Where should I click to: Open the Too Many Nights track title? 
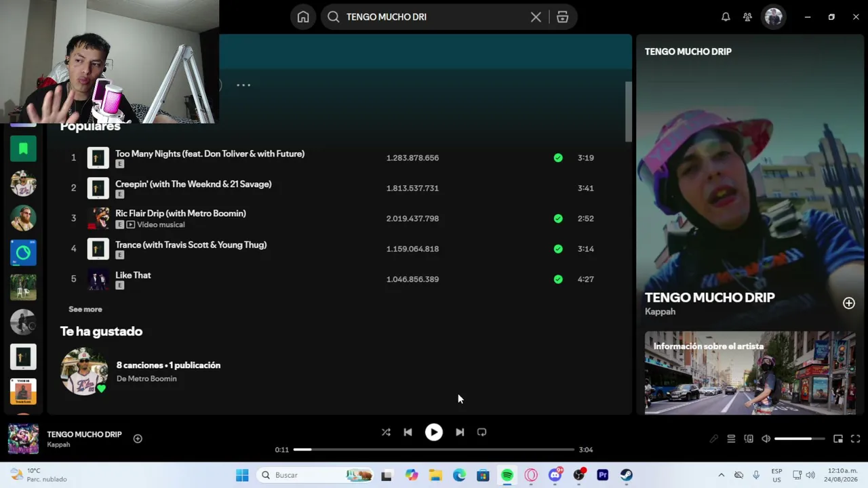tap(210, 154)
